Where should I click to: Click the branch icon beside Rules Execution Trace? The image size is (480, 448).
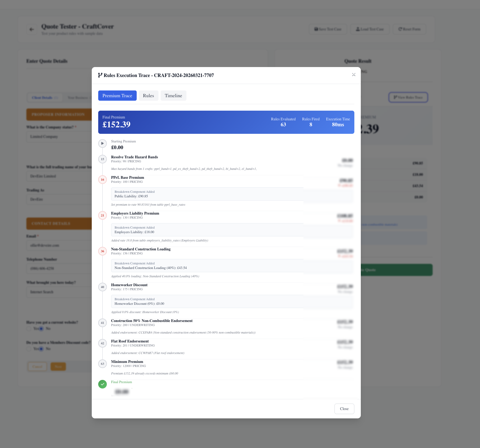[100, 75]
